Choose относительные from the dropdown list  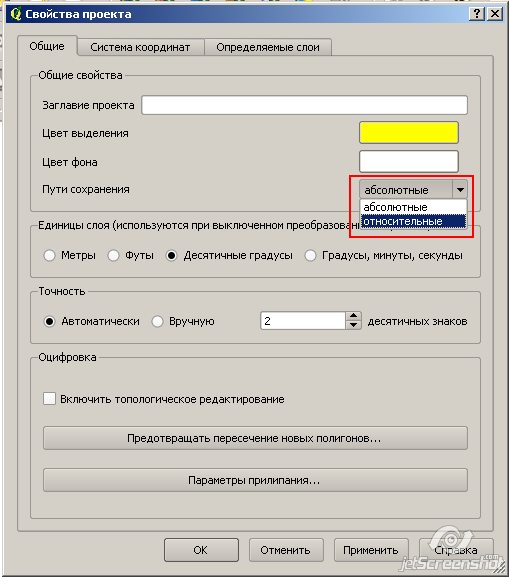point(413,221)
